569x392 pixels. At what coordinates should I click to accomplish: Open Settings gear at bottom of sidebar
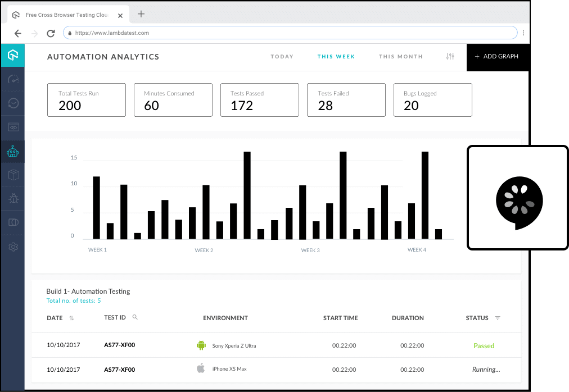point(12,247)
